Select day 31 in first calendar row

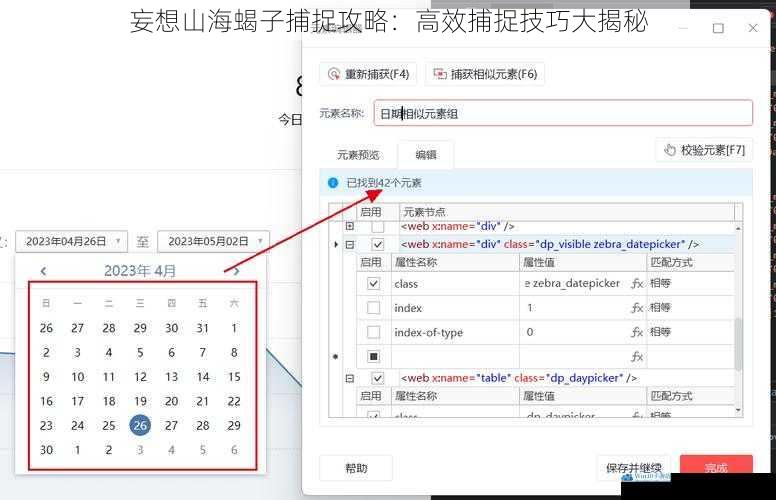(203, 328)
